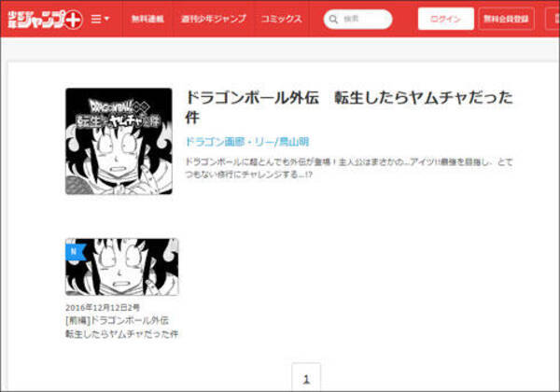Open author link ドラゴン画廊・リー/鳥山明
560x392 pixels.
(246, 142)
